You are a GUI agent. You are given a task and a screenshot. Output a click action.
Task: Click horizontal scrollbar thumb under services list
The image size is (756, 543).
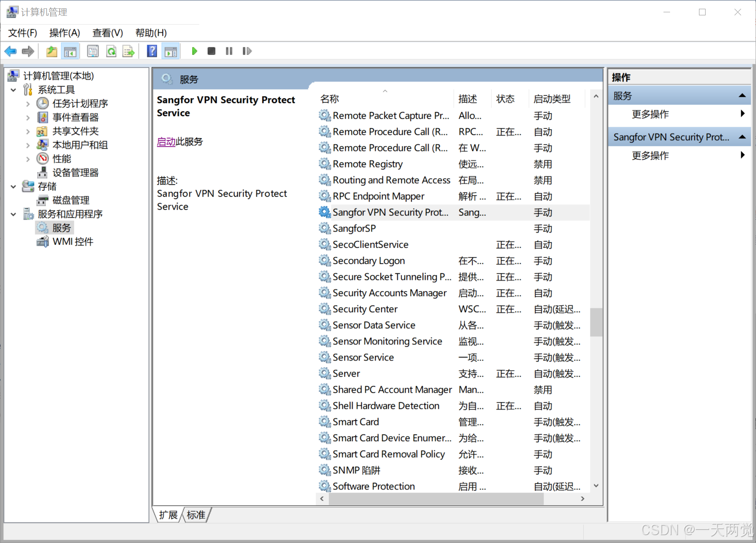coord(436,499)
